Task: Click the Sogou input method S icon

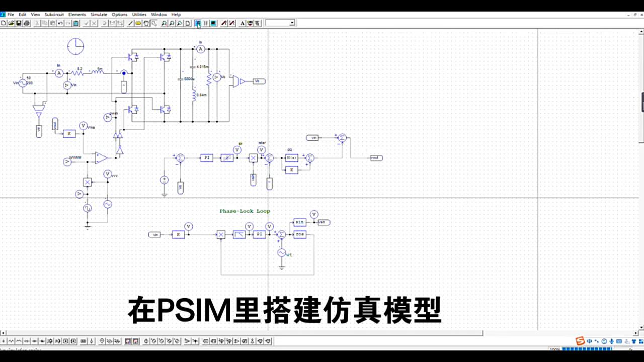Action: [580, 341]
